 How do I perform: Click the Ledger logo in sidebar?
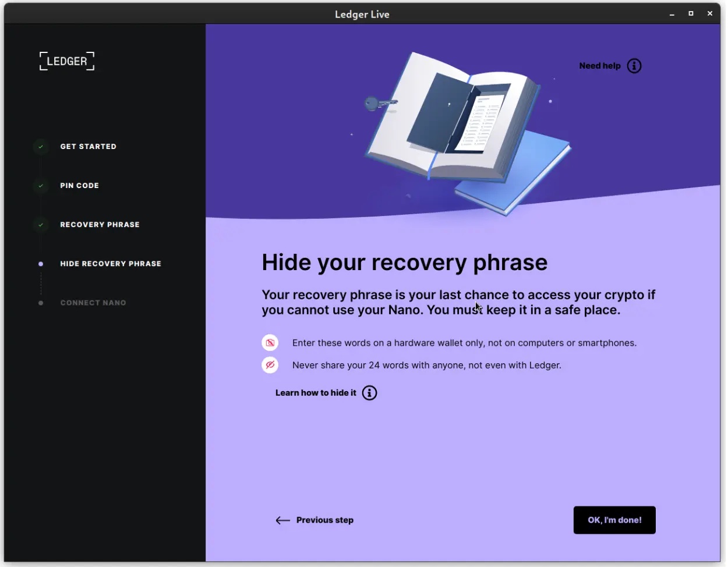point(67,61)
